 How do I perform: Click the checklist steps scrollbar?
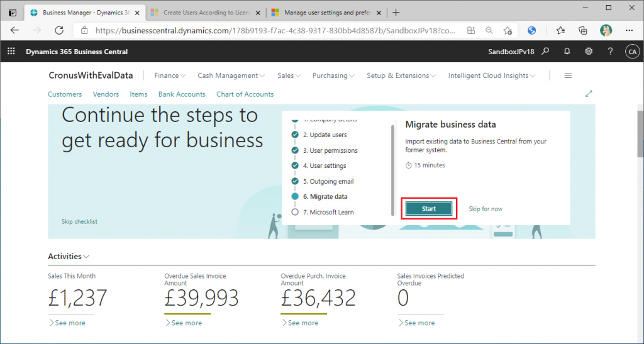point(392,170)
